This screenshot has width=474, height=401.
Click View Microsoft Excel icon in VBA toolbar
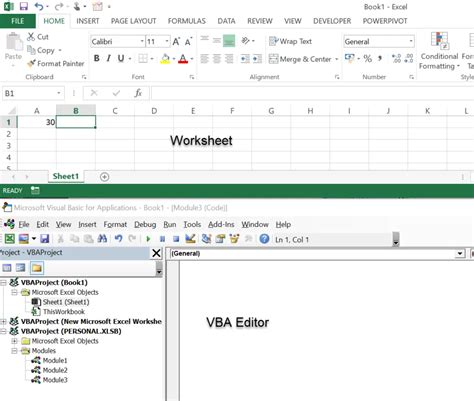coord(9,239)
